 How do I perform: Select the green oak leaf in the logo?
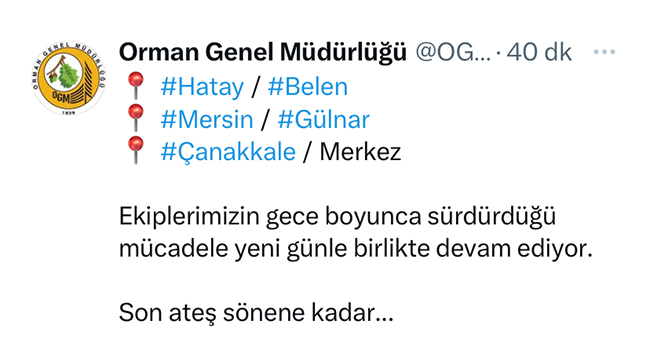68,76
